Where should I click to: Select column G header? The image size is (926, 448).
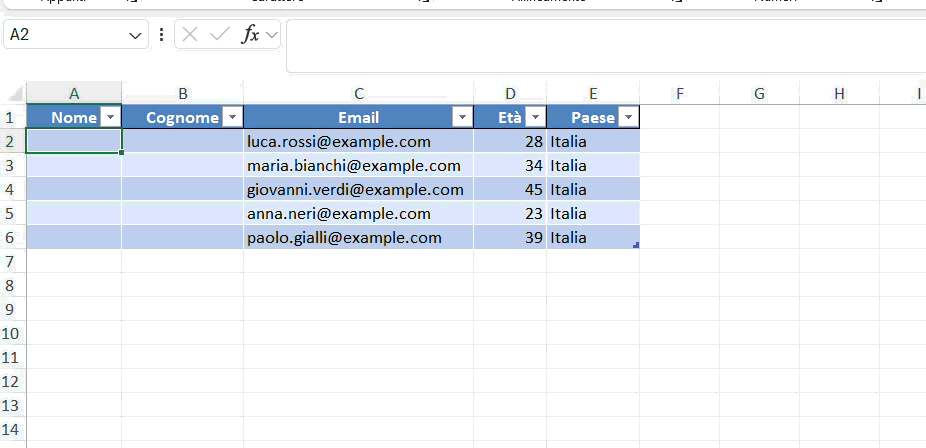click(759, 93)
